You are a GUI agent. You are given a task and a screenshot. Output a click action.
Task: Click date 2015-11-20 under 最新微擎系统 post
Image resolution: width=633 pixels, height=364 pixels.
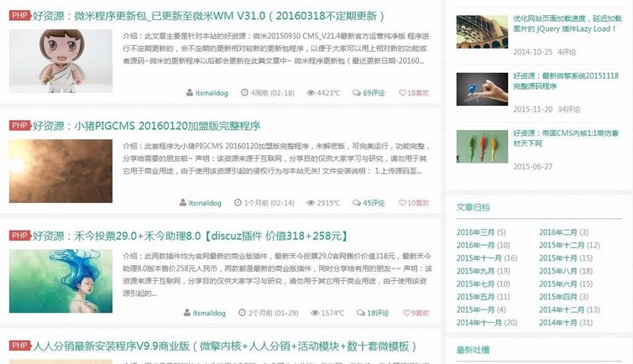(532, 109)
